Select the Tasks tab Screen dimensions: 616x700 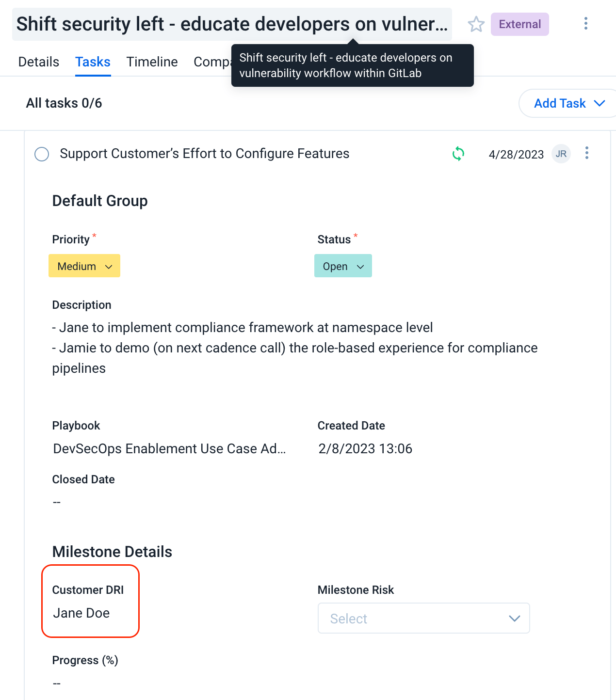point(93,62)
